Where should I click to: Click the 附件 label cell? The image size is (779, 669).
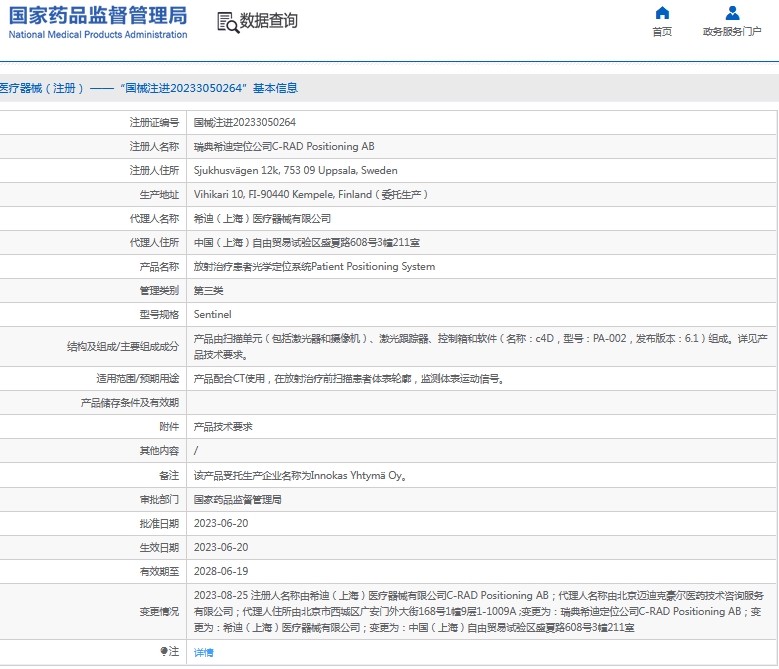(x=169, y=427)
